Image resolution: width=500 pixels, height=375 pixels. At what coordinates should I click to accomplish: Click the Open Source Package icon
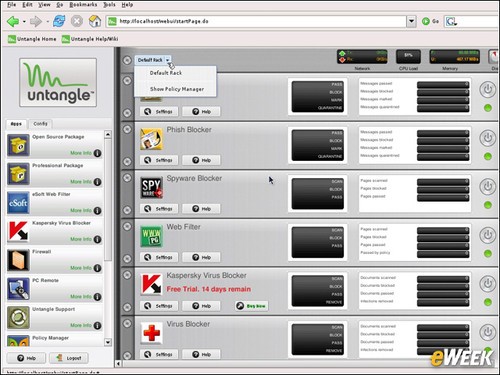point(18,145)
